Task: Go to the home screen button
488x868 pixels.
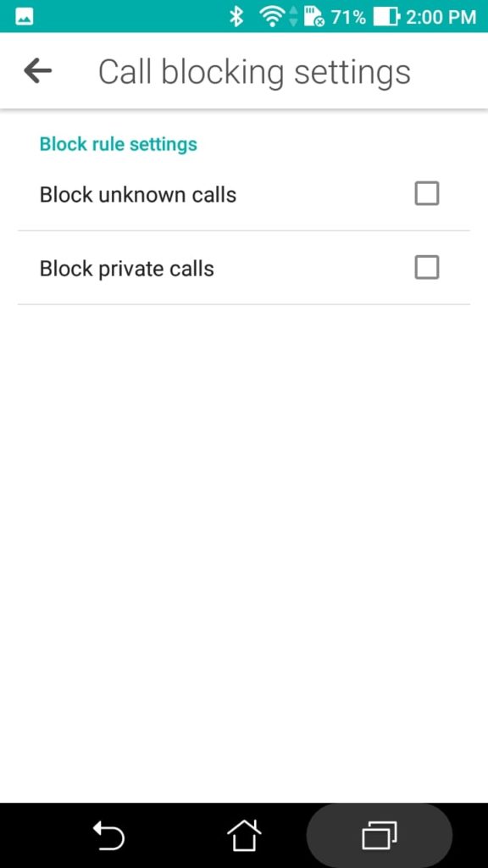Action: coord(244,835)
